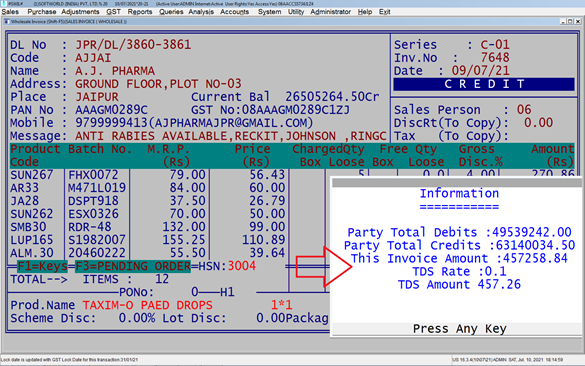The width and height of the screenshot is (585, 366).
Task: Open the Analysis menu
Action: point(201,12)
